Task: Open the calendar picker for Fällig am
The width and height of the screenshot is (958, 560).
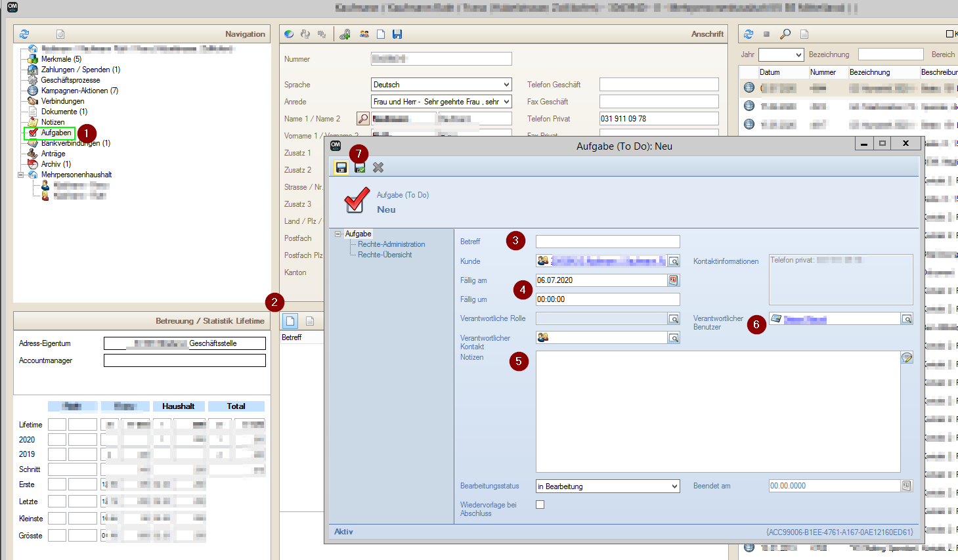Action: pyautogui.click(x=673, y=280)
